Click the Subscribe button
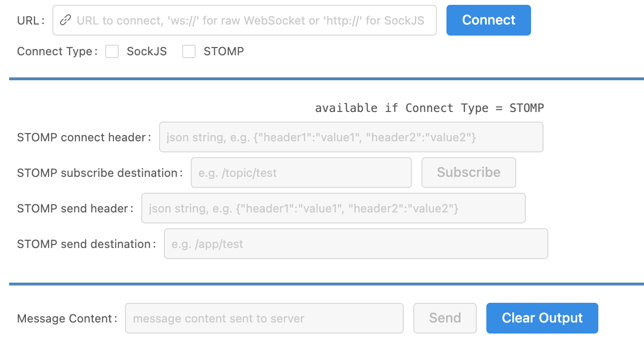This screenshot has height=347, width=644. click(469, 173)
